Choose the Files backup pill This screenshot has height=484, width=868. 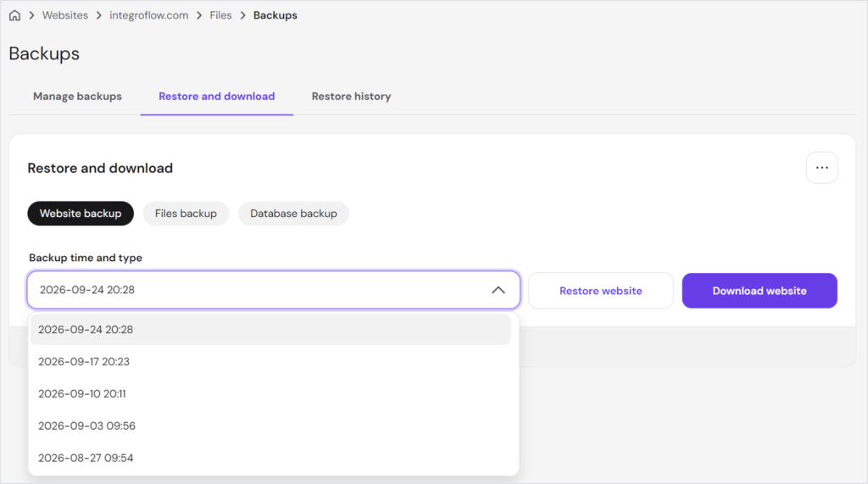point(186,214)
